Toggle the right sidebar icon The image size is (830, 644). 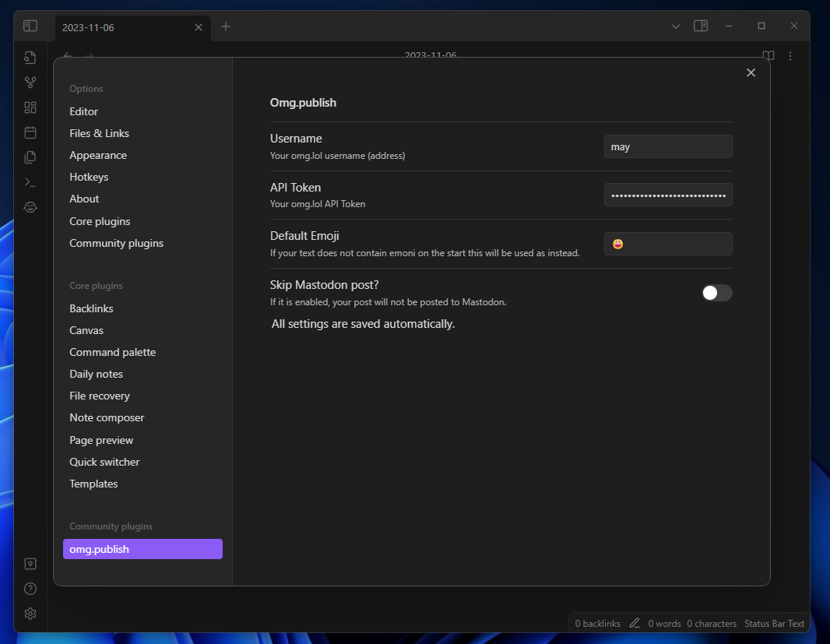tap(701, 26)
